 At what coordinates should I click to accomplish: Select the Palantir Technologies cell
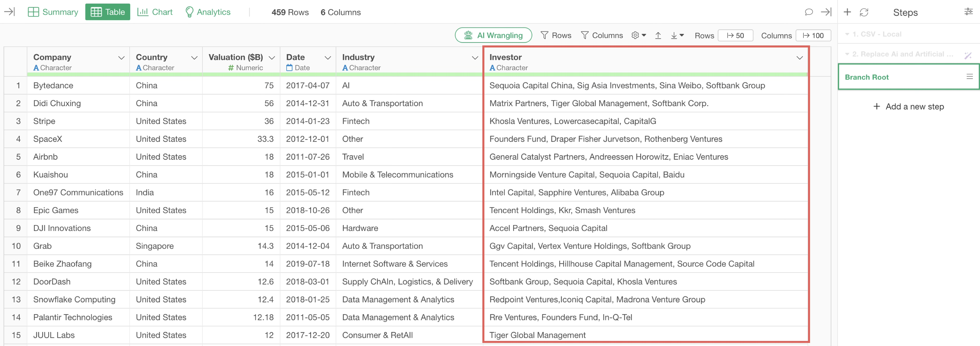78,318
